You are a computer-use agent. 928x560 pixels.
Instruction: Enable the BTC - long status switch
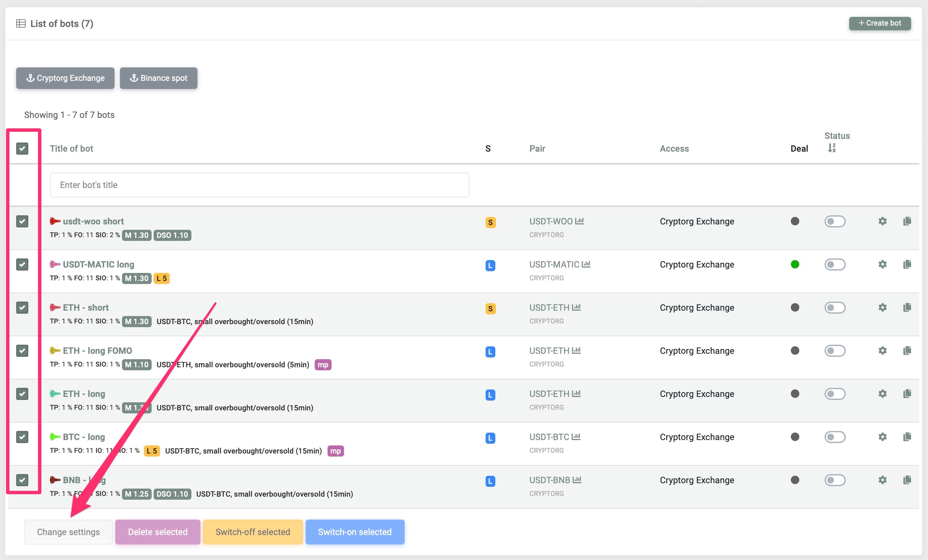pos(835,437)
